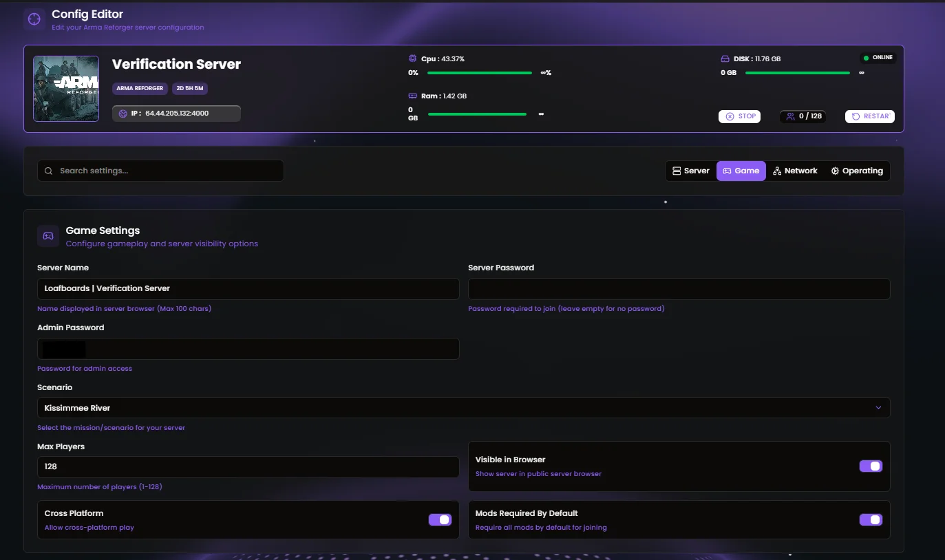
Task: Open the Scenario dropdown showing Kissimmee River
Action: click(463, 407)
